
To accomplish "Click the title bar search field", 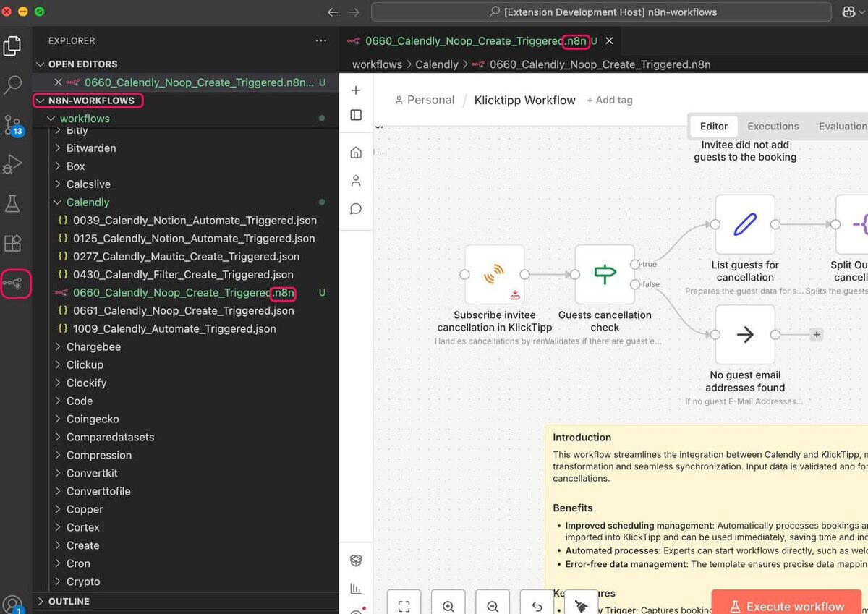I will [601, 12].
